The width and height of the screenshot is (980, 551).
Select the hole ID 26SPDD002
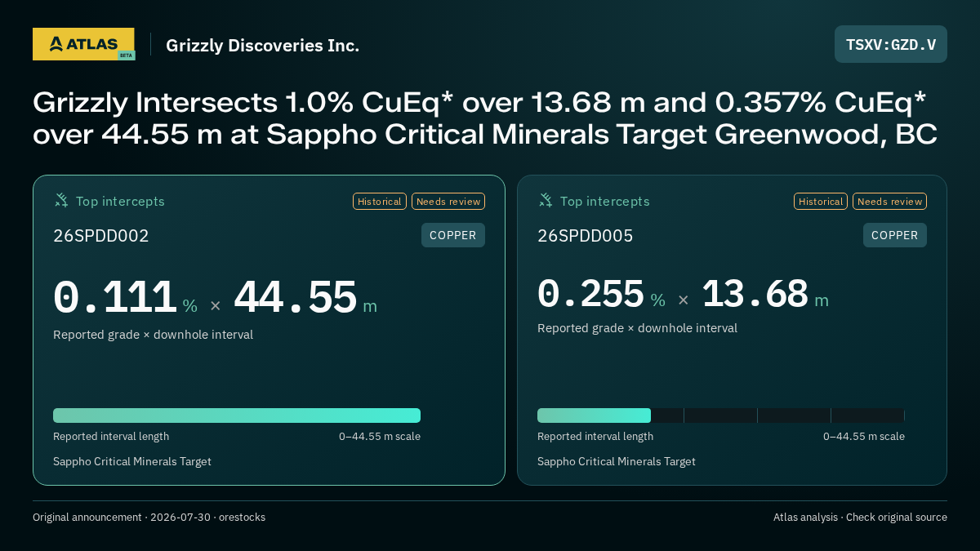(101, 237)
